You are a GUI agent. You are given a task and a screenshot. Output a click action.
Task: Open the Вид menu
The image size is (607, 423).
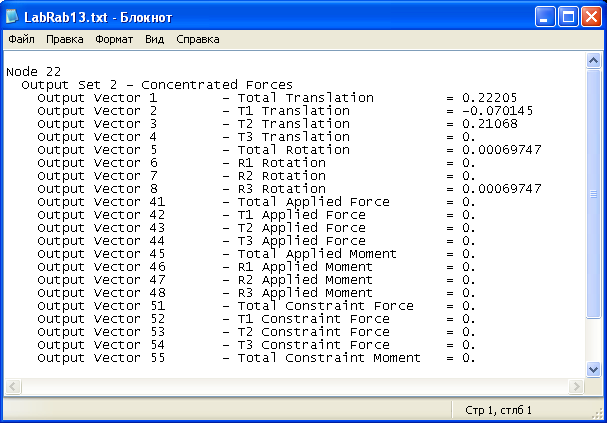pos(154,40)
